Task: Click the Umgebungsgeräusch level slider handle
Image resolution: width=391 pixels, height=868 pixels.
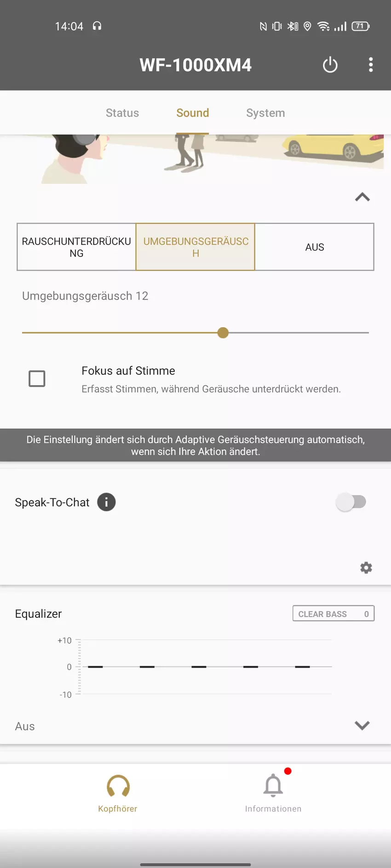Action: [x=223, y=333]
